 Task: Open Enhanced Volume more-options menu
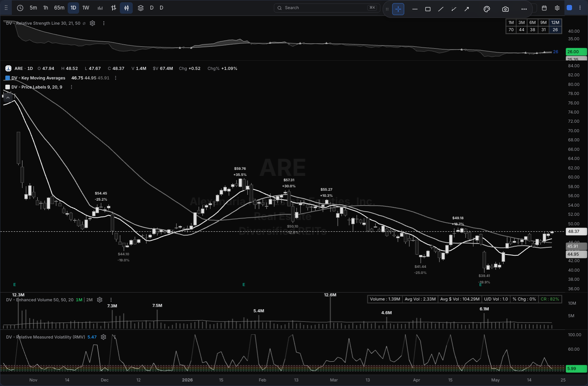click(111, 300)
